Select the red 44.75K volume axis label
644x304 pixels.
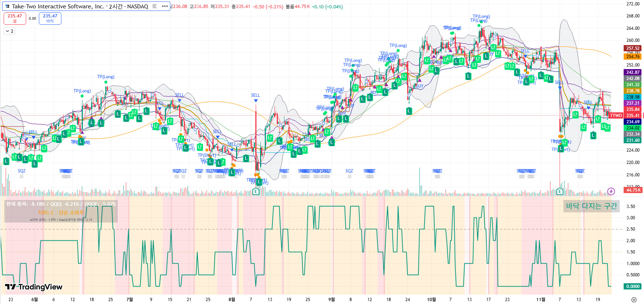click(633, 190)
